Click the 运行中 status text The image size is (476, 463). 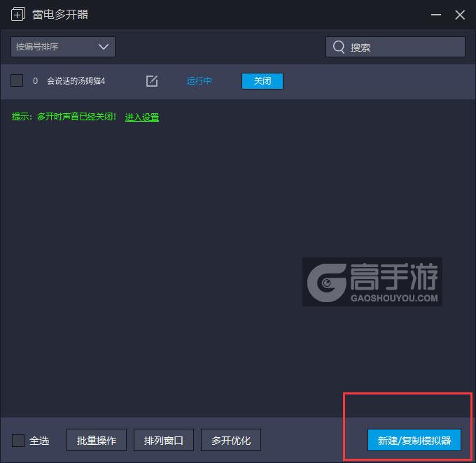click(199, 81)
